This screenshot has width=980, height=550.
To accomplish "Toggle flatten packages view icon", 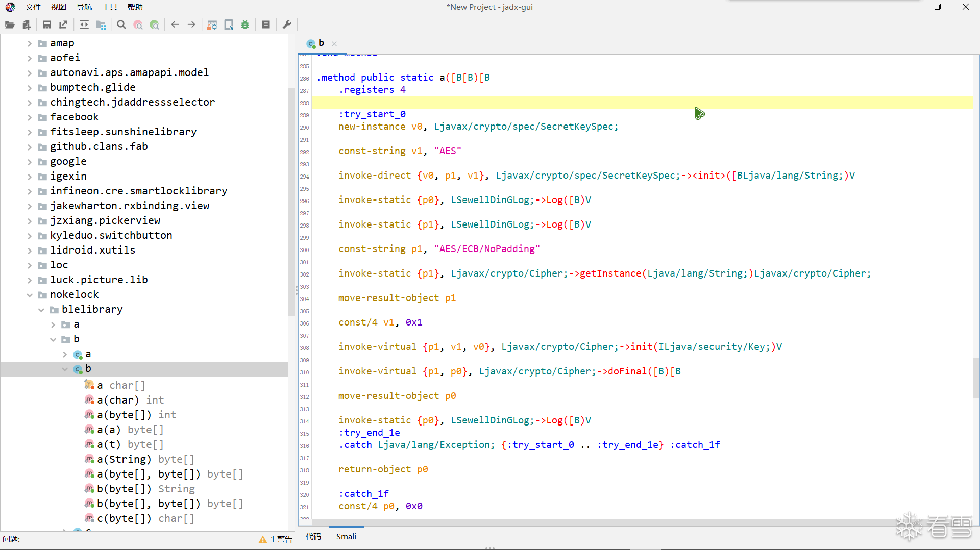I will coord(101,24).
